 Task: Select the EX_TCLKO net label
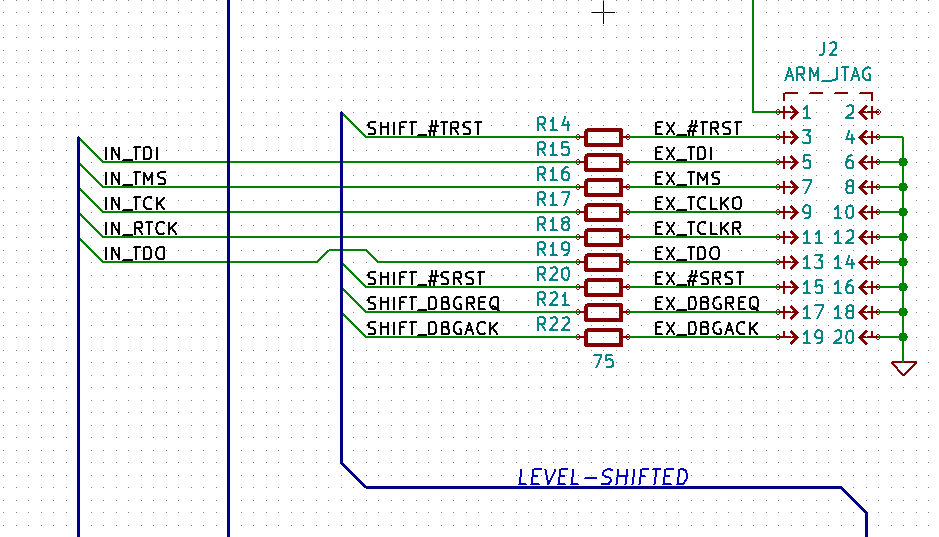click(x=698, y=204)
